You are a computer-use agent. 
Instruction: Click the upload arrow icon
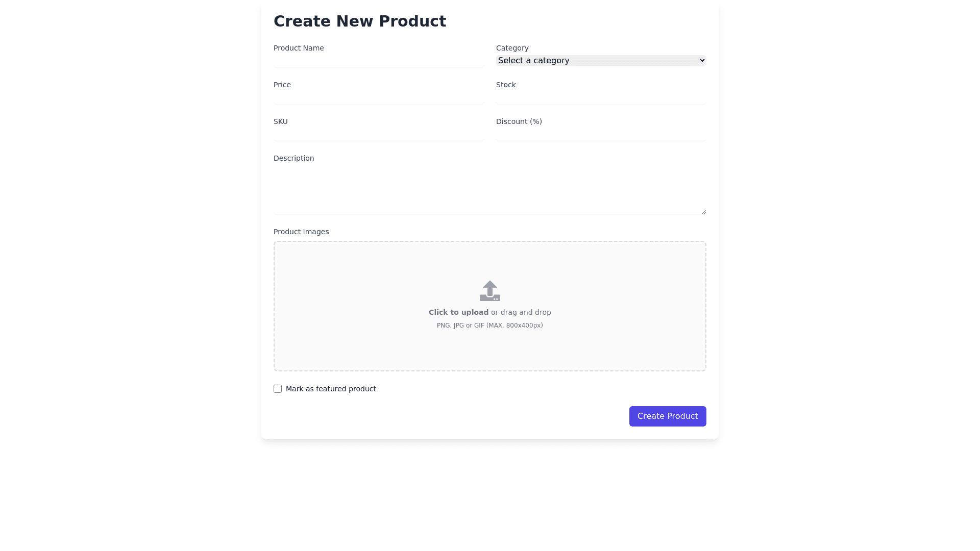(489, 290)
